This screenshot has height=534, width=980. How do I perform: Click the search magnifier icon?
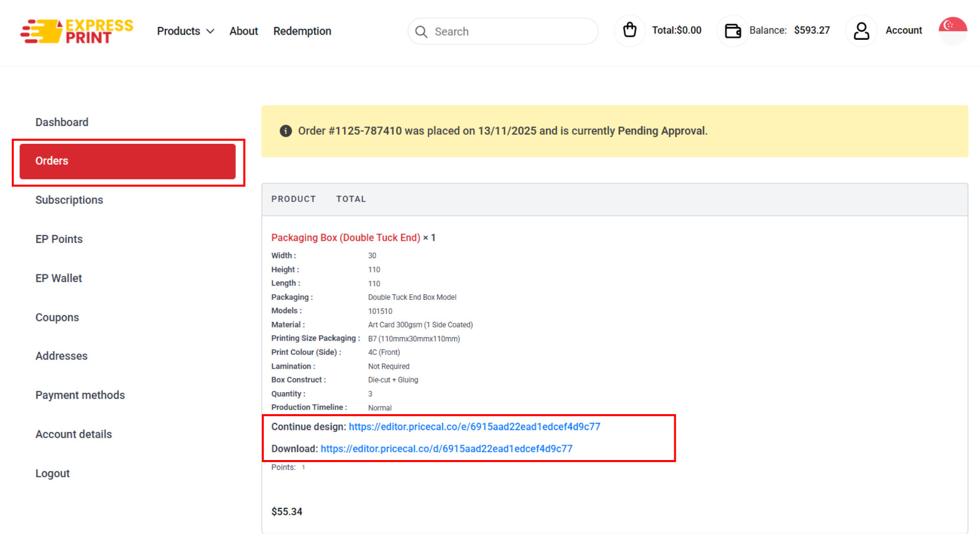point(421,32)
